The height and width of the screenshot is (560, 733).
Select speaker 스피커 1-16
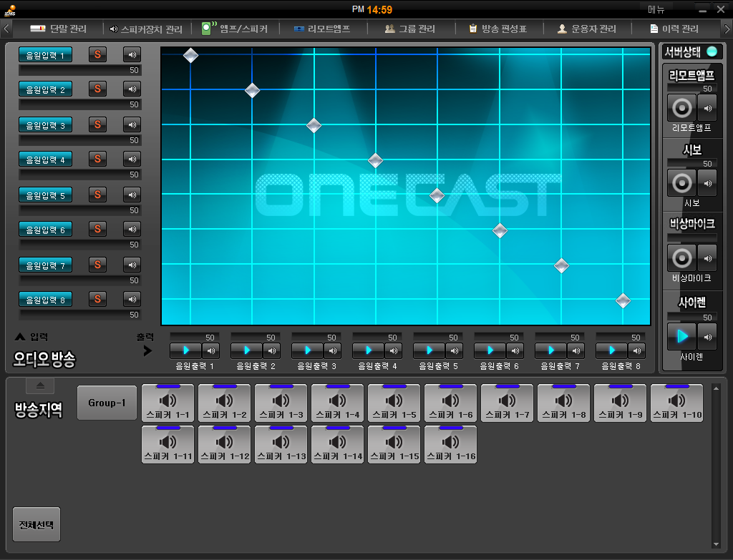coord(451,445)
